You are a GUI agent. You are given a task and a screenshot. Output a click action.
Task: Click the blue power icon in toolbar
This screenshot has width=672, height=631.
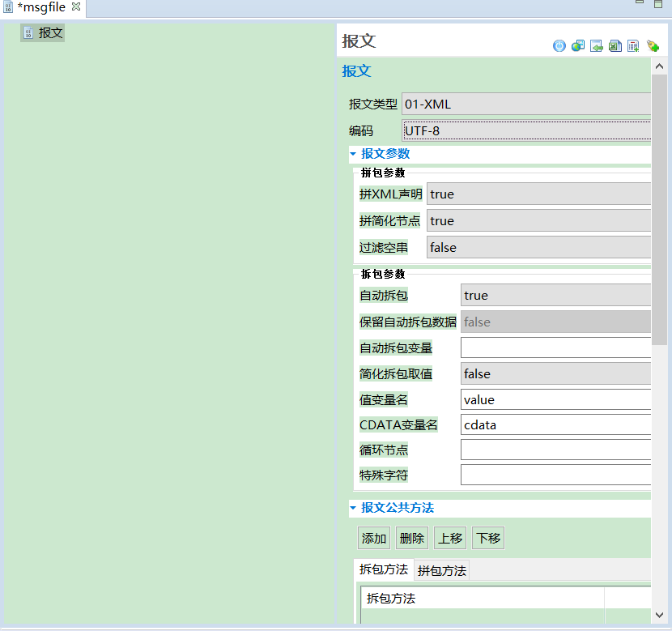point(559,46)
